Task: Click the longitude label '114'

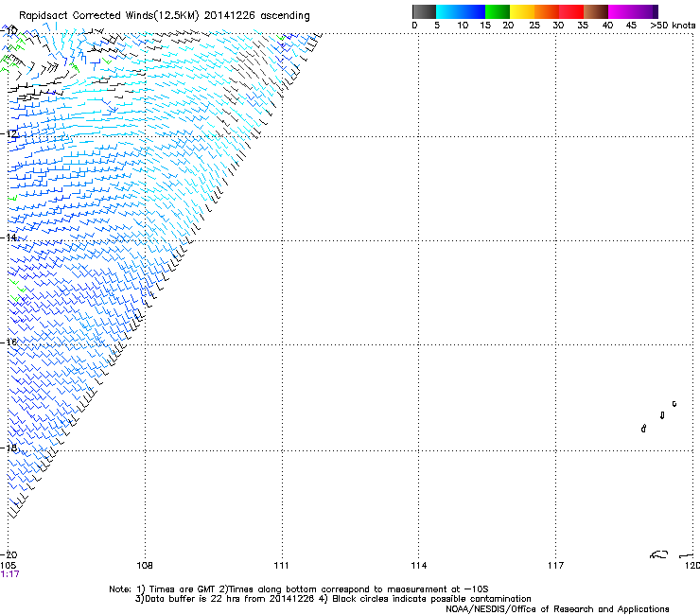Action: (418, 566)
